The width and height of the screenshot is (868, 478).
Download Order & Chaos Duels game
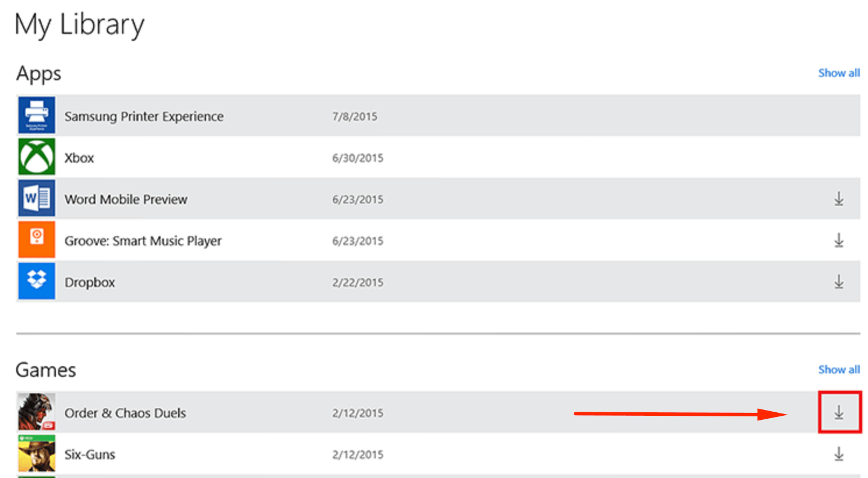click(839, 412)
